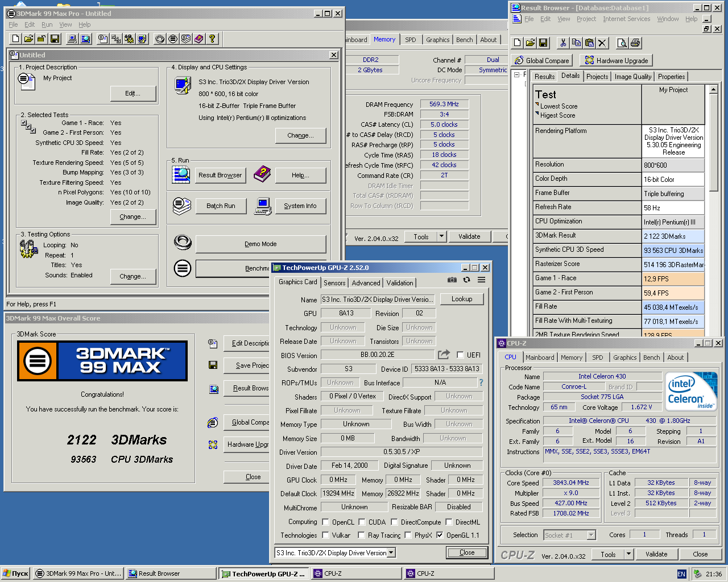Toggle the Ray Tracing checkbox
Viewport: 728px width, 582px height.
tap(361, 535)
